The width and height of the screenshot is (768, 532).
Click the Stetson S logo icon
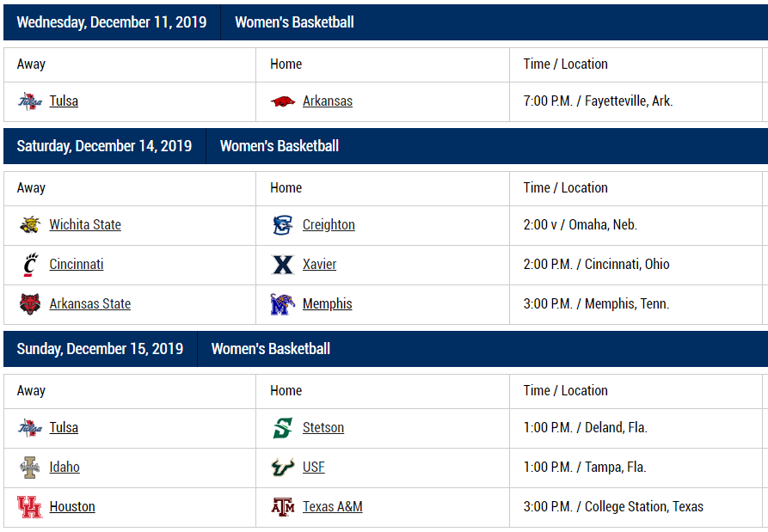click(283, 428)
